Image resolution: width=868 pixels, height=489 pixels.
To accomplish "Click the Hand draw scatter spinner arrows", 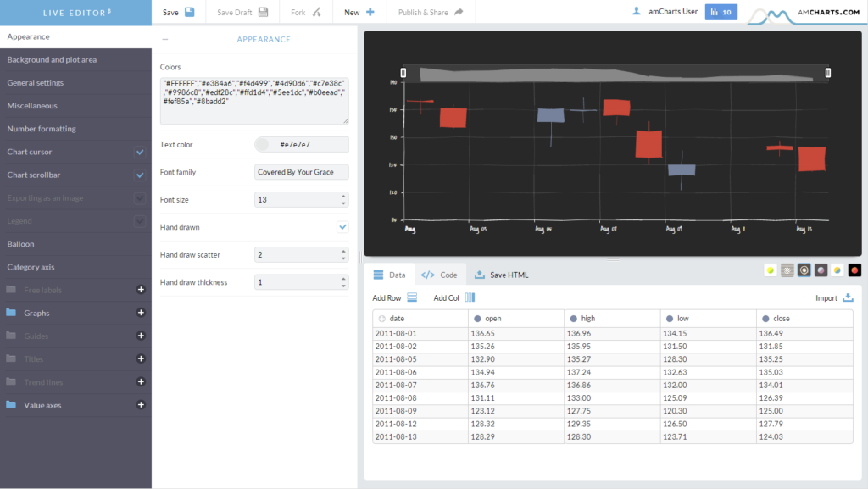I will point(343,254).
